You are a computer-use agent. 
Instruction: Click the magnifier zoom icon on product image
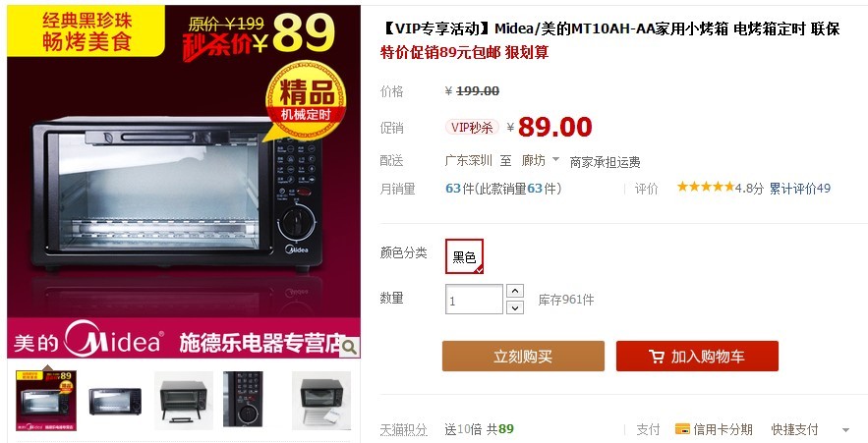(349, 347)
